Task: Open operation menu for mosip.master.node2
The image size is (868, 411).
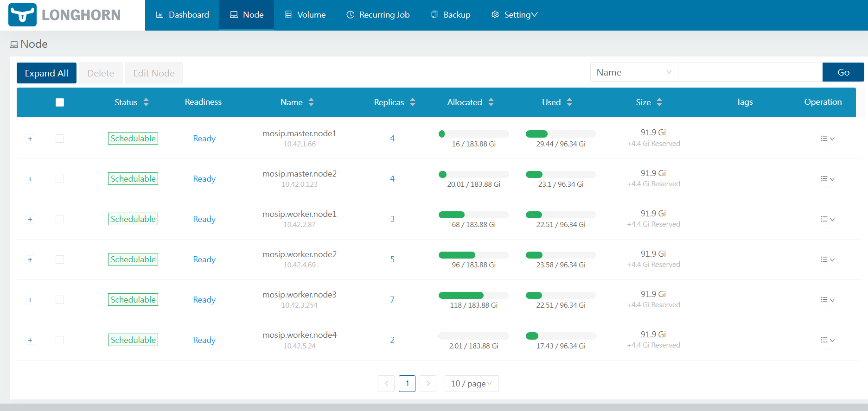Action: (827, 179)
